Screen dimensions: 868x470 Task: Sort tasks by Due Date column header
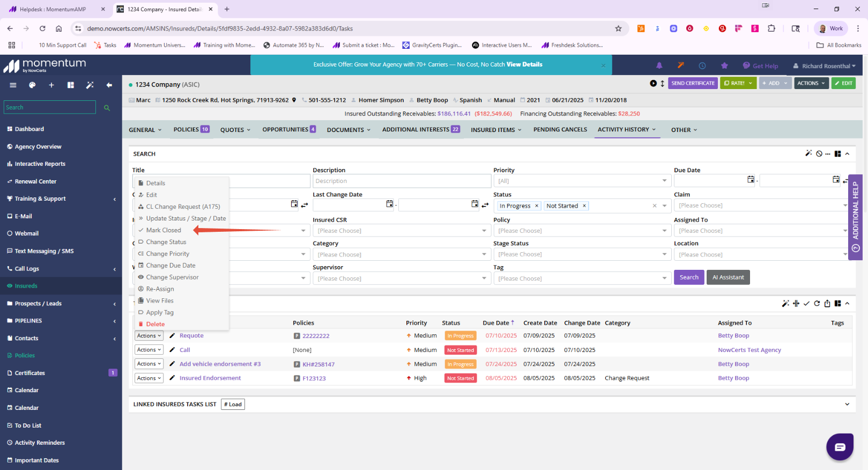(498, 323)
